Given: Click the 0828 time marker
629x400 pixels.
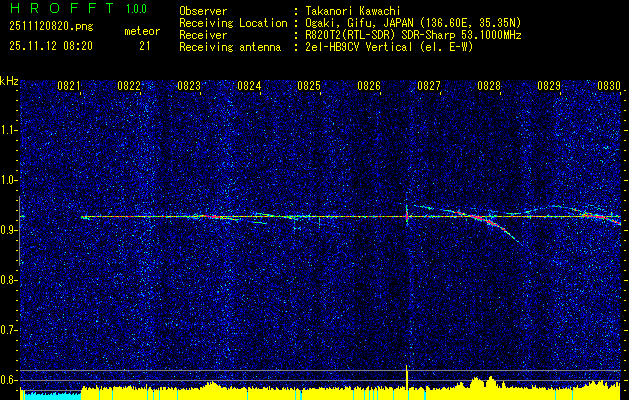Looking at the screenshot, I should [489, 86].
